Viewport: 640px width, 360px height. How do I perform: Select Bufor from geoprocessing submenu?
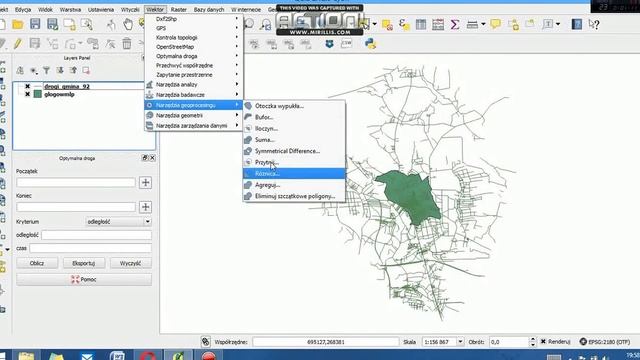[x=294, y=117]
